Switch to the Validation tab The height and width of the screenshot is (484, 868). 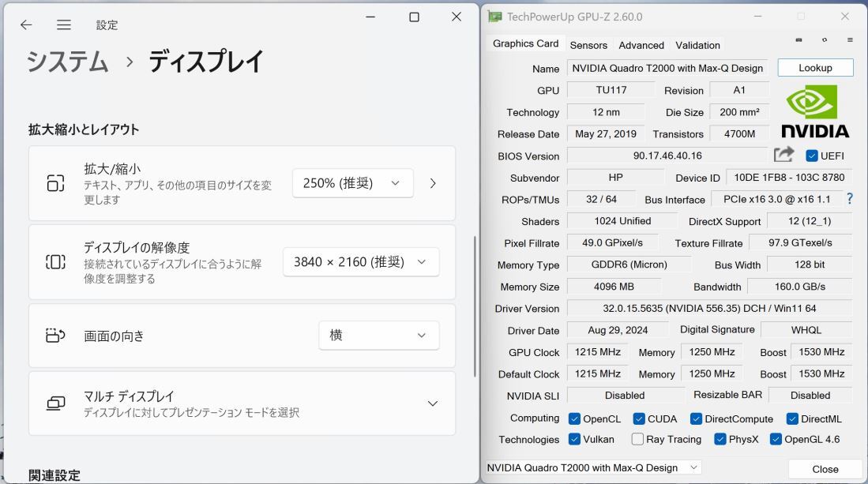(697, 45)
